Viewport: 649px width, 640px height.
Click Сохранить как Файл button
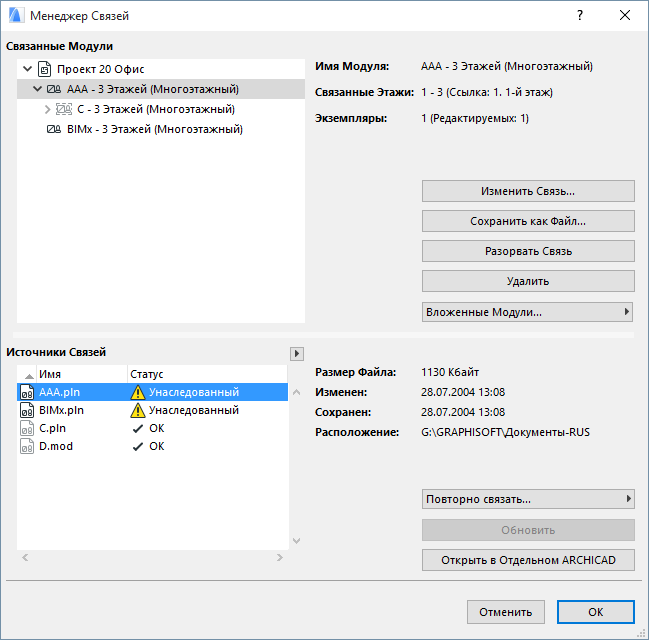pos(528,221)
